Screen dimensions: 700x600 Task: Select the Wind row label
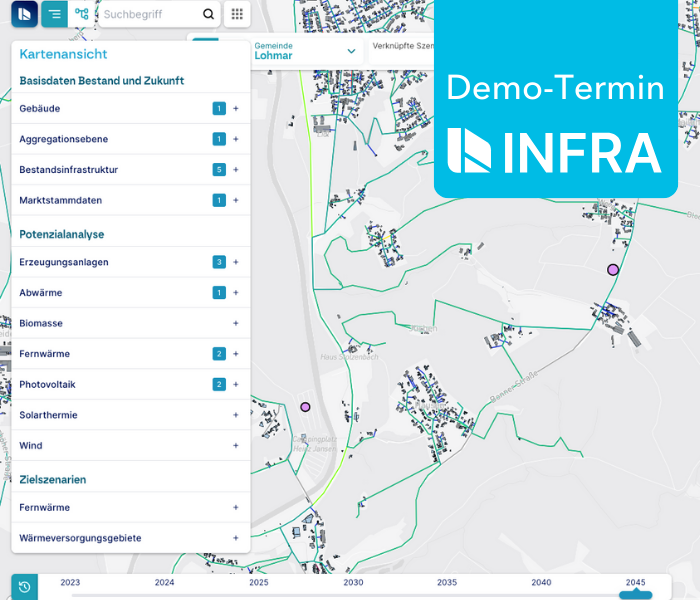coord(31,446)
